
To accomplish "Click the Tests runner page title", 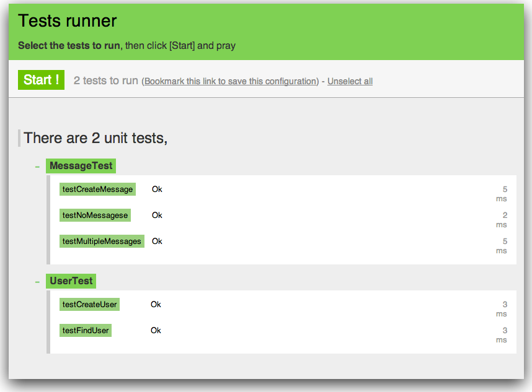I will (67, 21).
